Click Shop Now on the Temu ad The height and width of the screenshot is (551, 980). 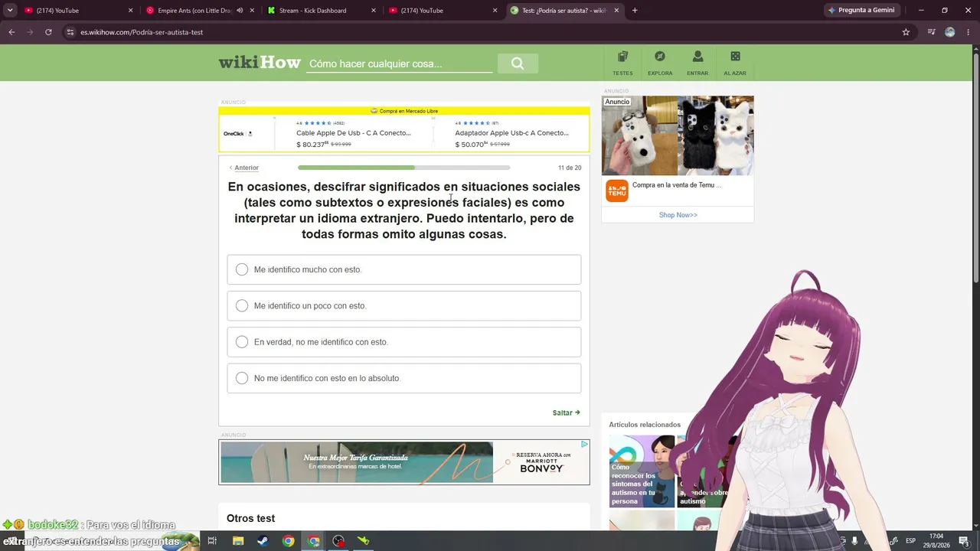point(678,215)
